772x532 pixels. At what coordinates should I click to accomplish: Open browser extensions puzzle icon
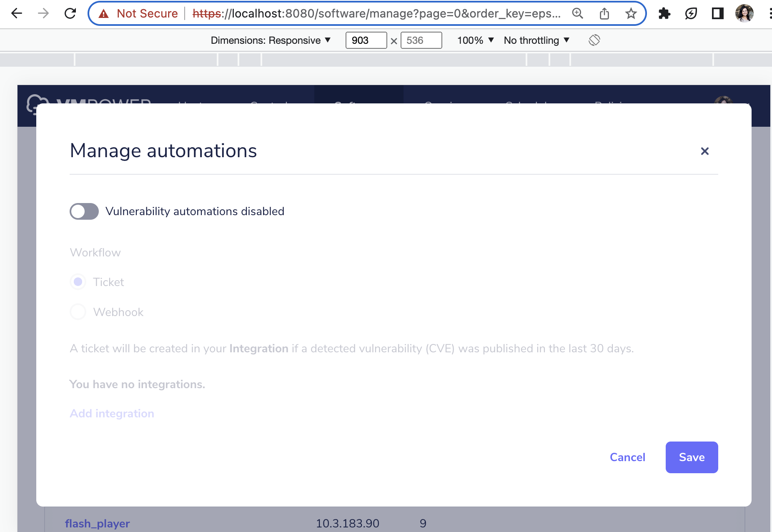[x=664, y=13]
